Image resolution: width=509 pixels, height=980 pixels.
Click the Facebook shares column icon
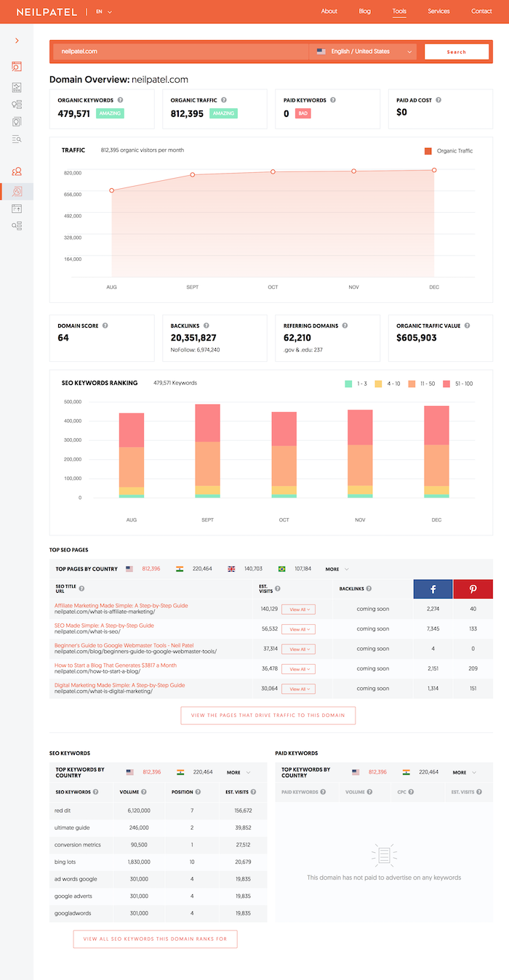point(433,588)
